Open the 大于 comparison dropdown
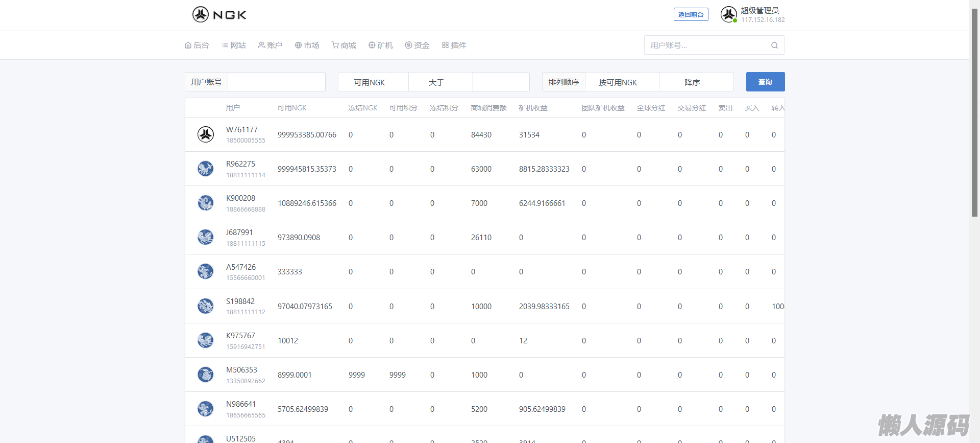The image size is (980, 443). point(440,82)
